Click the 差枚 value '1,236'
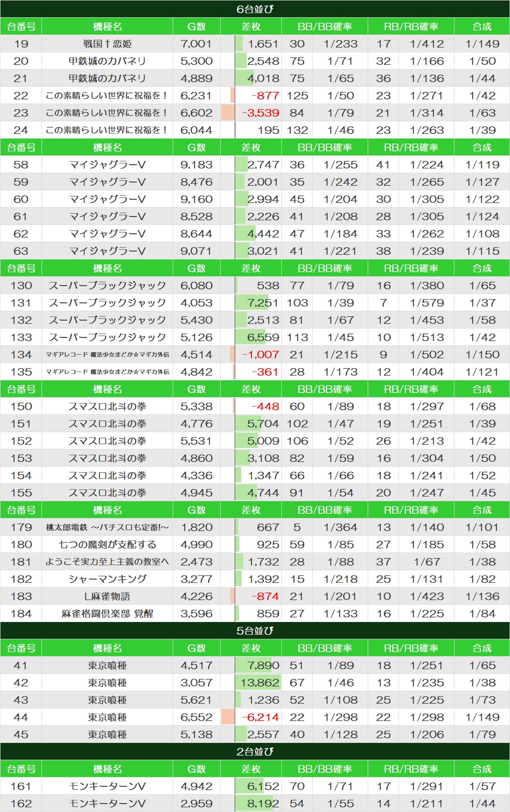Viewport: 510px width, 812px height. pos(263,700)
